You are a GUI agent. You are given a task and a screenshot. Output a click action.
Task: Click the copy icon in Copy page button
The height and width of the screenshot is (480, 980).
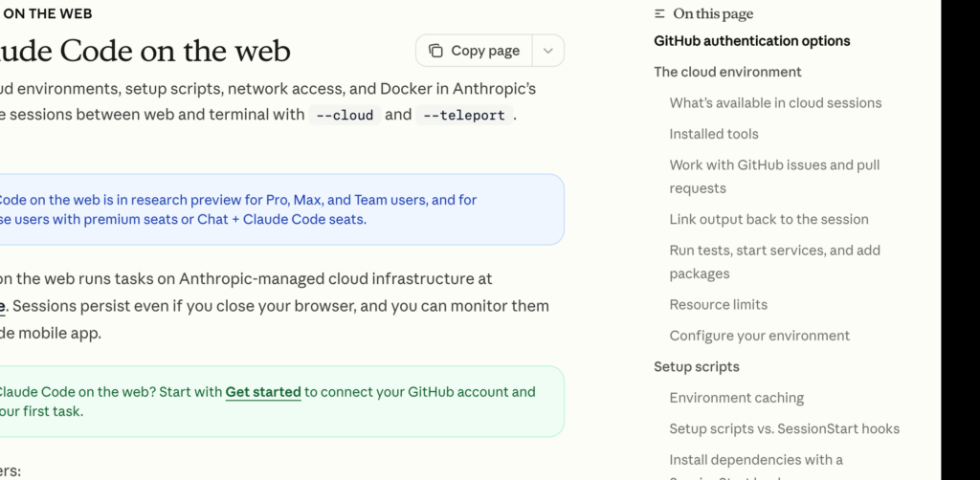tap(435, 51)
